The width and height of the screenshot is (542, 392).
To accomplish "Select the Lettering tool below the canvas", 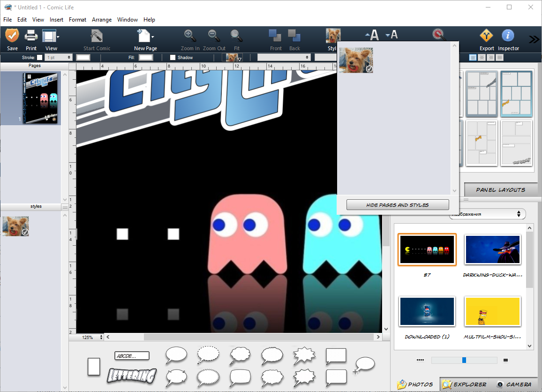I will pos(132,376).
